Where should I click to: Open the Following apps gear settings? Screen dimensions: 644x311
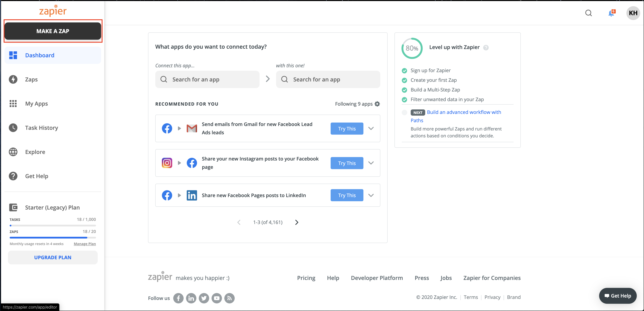tap(377, 104)
